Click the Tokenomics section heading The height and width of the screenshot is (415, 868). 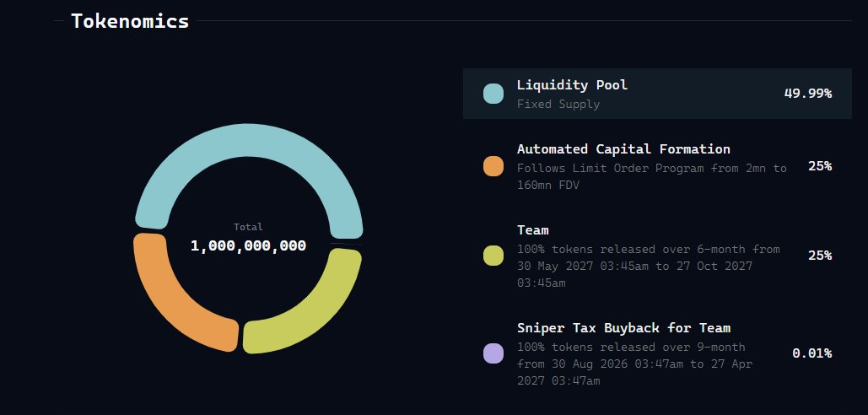(x=130, y=21)
